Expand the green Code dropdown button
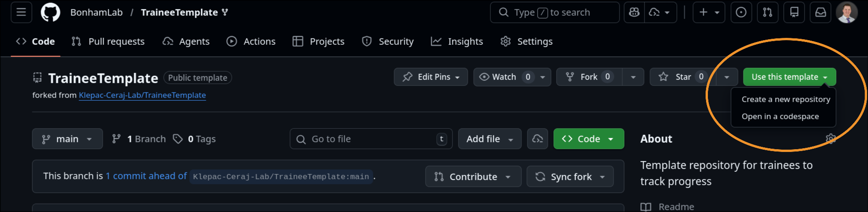Screen dimensions: 868x212 [588, 139]
